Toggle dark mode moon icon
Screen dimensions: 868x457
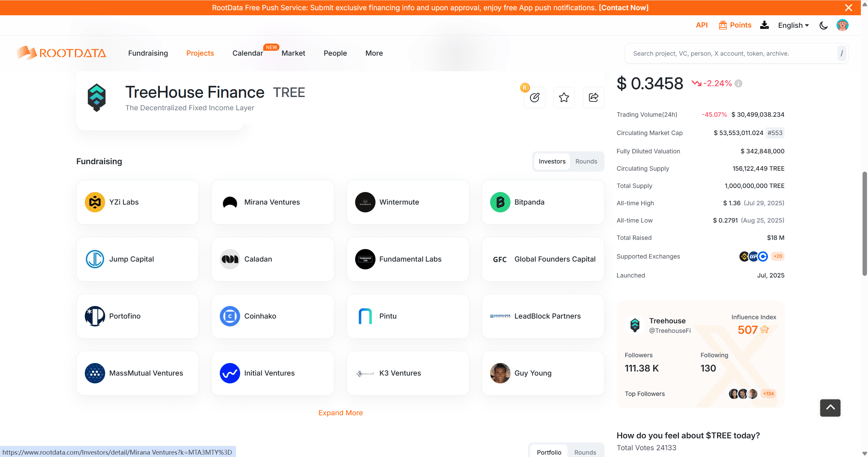823,25
